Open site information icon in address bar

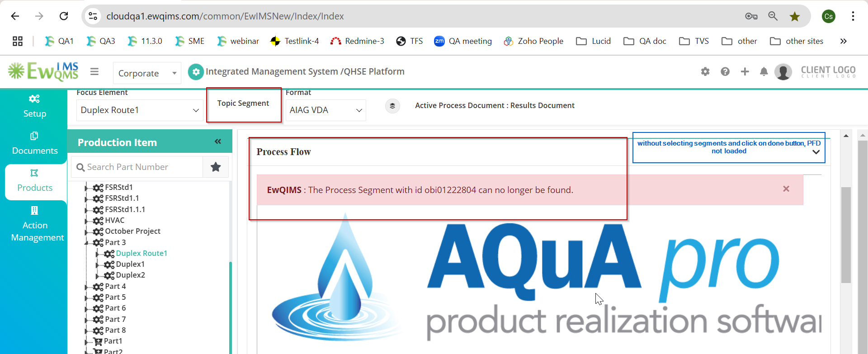(93, 16)
